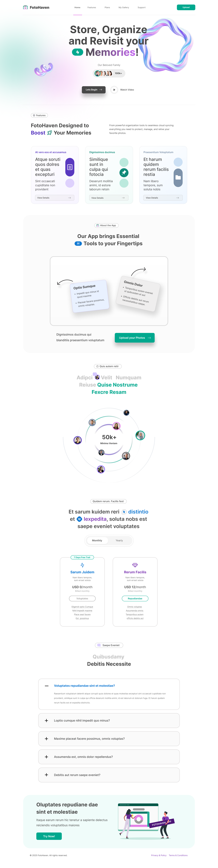Click the FotoHaven camera logo icon
The height and width of the screenshot is (868, 218).
[25, 7]
